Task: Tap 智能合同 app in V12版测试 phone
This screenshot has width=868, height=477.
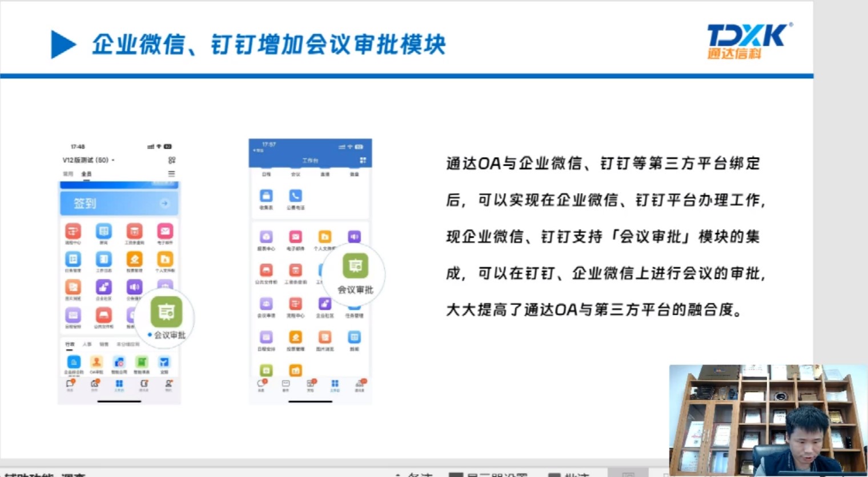Action: (119, 362)
